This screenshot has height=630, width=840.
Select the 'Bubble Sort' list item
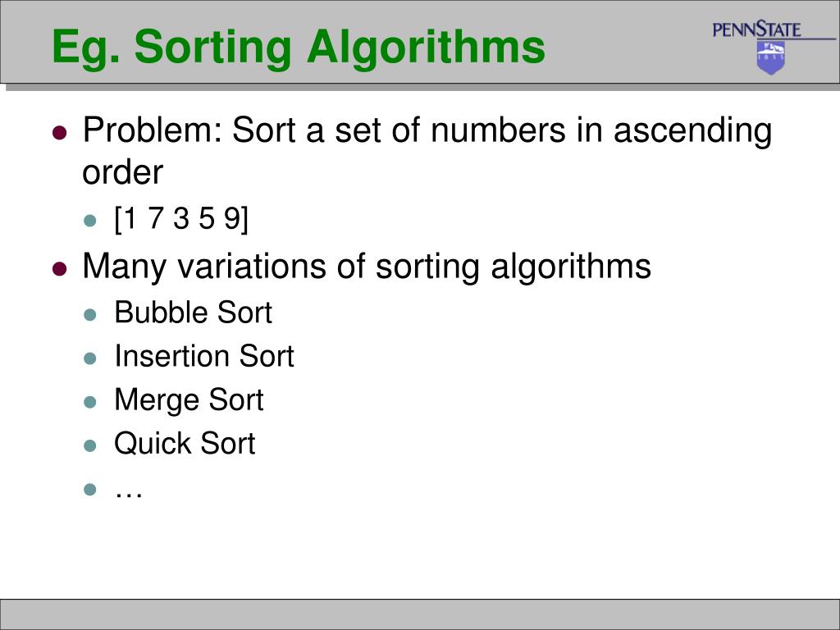[194, 312]
